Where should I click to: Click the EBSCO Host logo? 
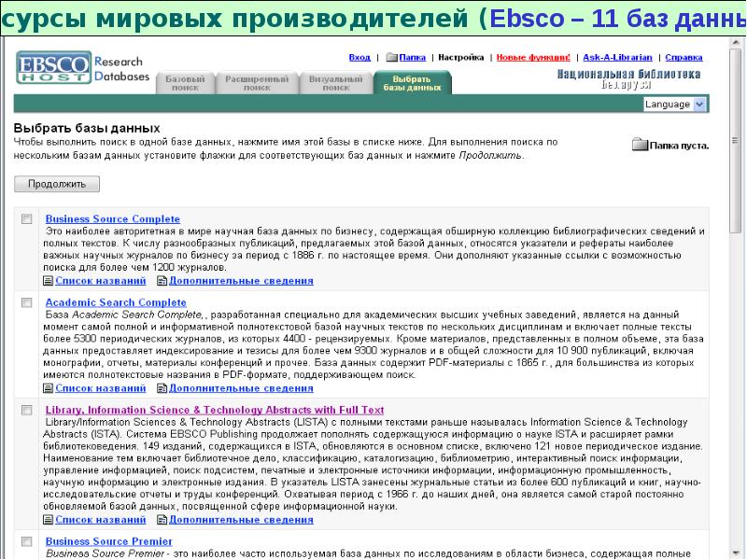[54, 70]
